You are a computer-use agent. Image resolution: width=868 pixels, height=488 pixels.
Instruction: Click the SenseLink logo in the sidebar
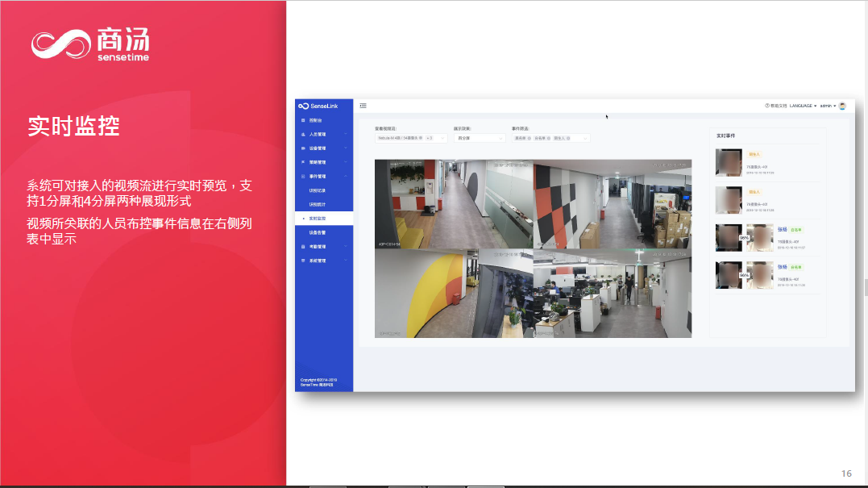pos(318,106)
